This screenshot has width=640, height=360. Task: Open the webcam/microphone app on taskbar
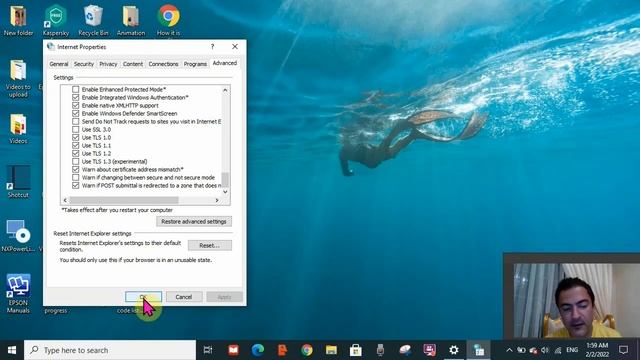point(380,350)
